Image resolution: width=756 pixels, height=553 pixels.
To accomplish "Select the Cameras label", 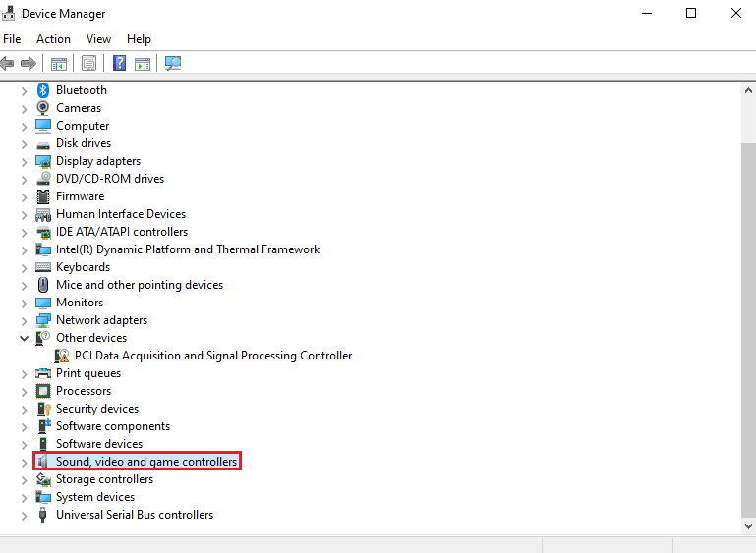I will 79,108.
